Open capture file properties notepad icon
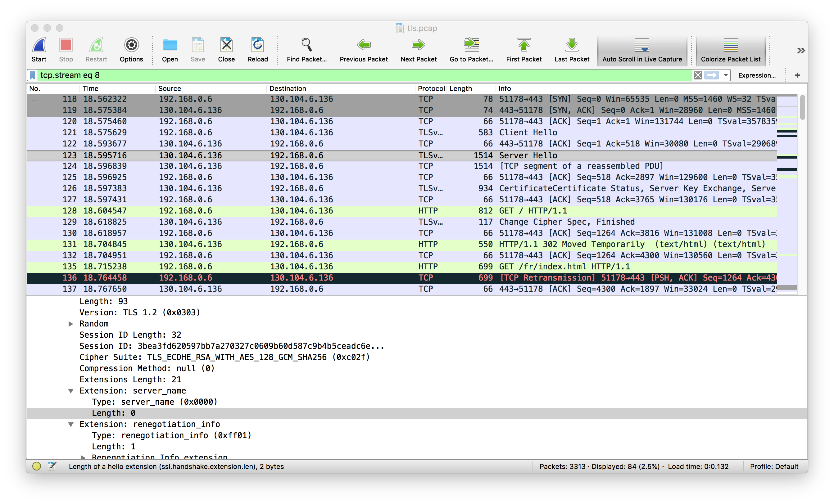This screenshot has height=504, width=834. (x=52, y=466)
